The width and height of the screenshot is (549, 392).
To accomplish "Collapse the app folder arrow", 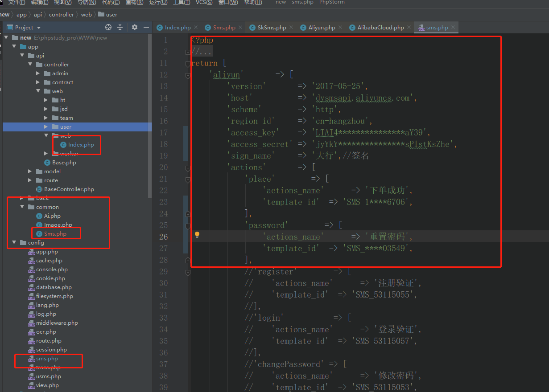I will click(14, 47).
